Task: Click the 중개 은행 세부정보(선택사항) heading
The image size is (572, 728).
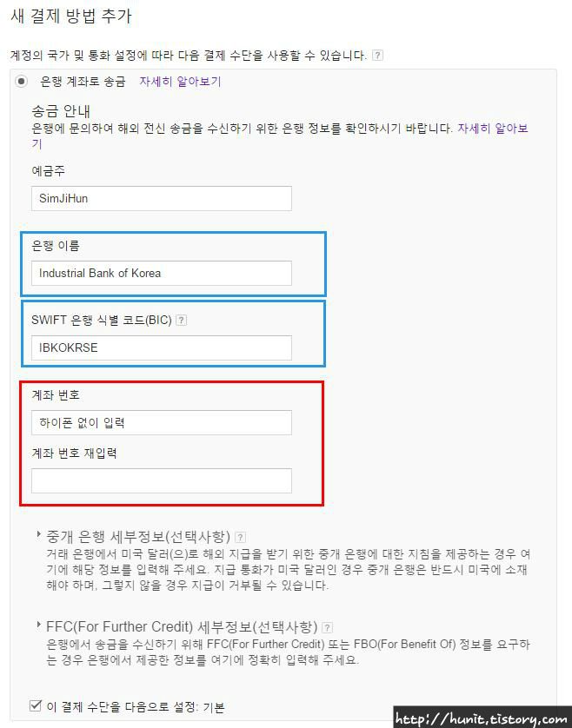Action: pyautogui.click(x=138, y=537)
